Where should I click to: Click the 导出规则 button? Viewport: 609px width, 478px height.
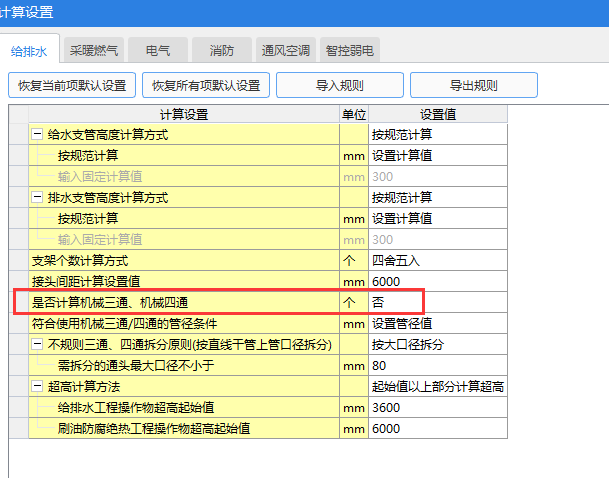[473, 85]
